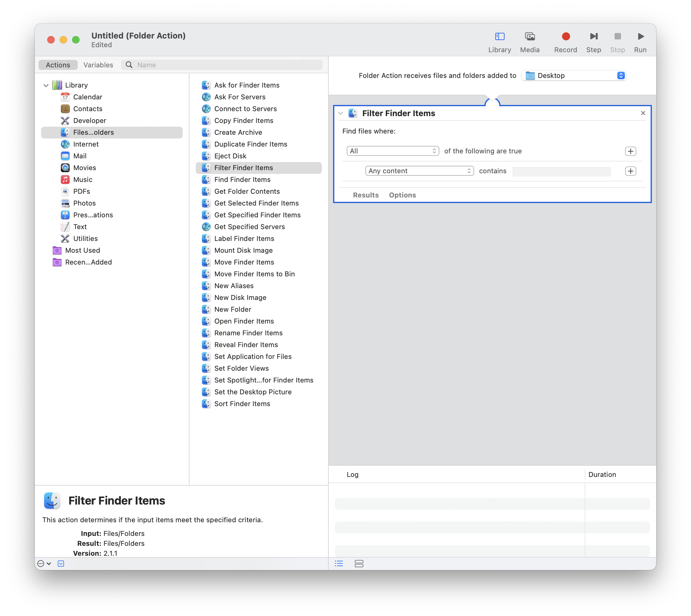The height and width of the screenshot is (616, 691).
Task: Open the action menu in bottom bar
Action: 44,563
